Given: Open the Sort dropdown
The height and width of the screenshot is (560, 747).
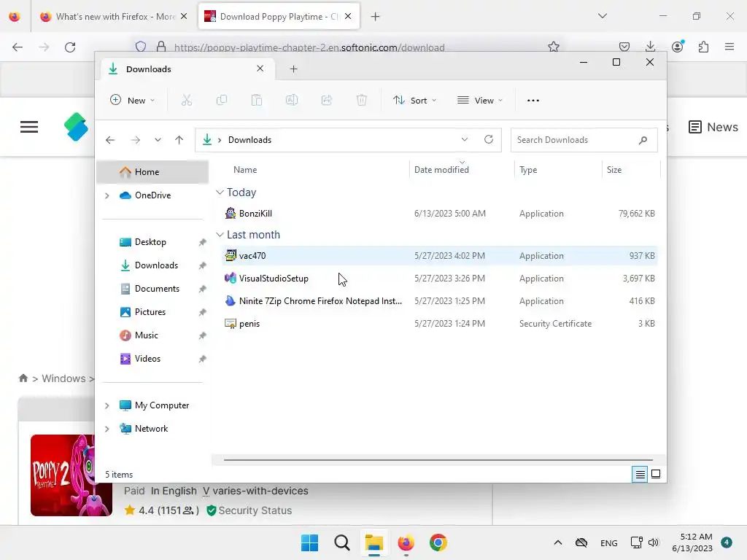Looking at the screenshot, I should pos(414,100).
